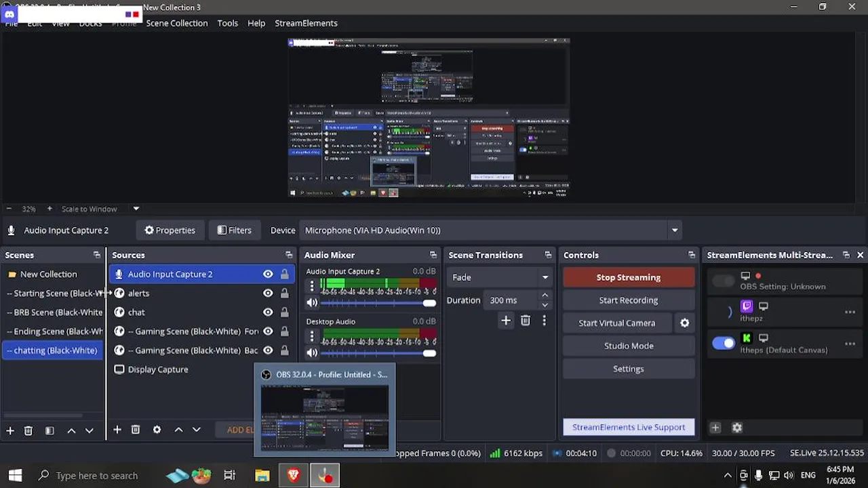Add a new scene with the plus icon
Image resolution: width=868 pixels, height=488 pixels.
click(x=10, y=430)
